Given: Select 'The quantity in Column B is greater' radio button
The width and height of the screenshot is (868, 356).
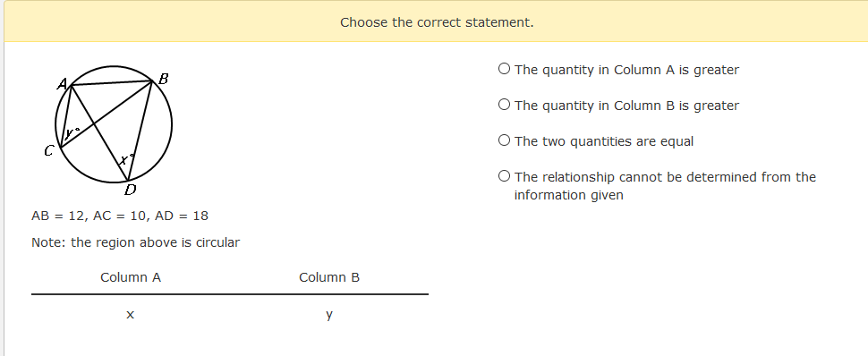Looking at the screenshot, I should [x=504, y=105].
